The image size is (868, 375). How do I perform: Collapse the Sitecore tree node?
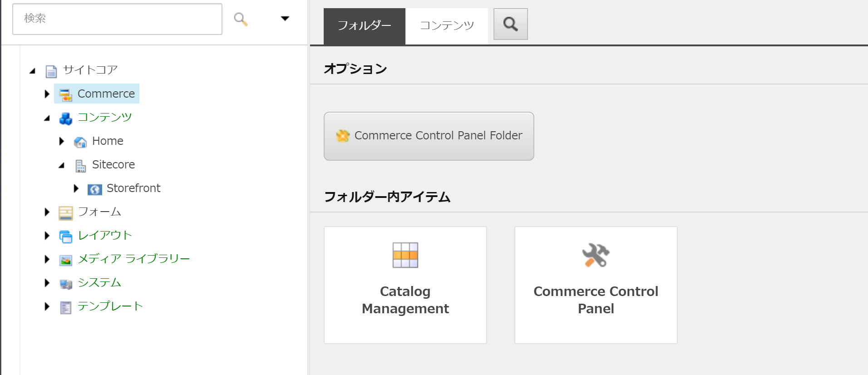pos(62,165)
